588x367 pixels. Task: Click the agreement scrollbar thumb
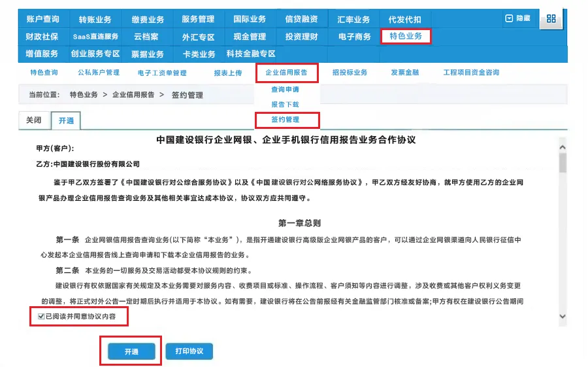coord(563,163)
